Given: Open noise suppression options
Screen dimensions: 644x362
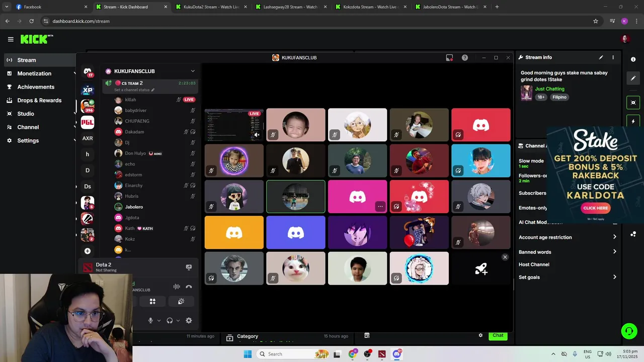Looking at the screenshot, I should tap(177, 287).
